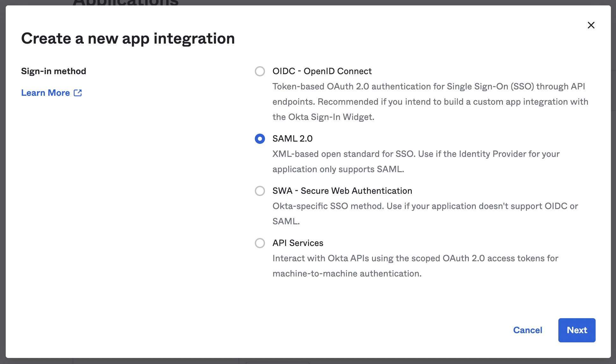
Task: Click the Token-based OAuth 2.0 description paragraph
Action: pyautogui.click(x=430, y=102)
